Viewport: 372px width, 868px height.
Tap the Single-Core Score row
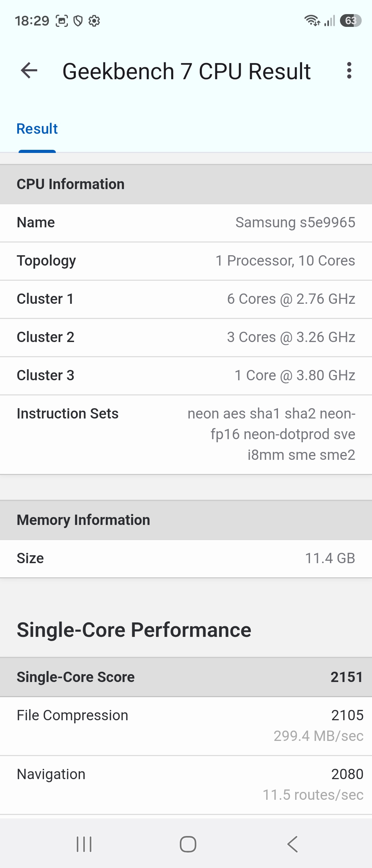186,677
